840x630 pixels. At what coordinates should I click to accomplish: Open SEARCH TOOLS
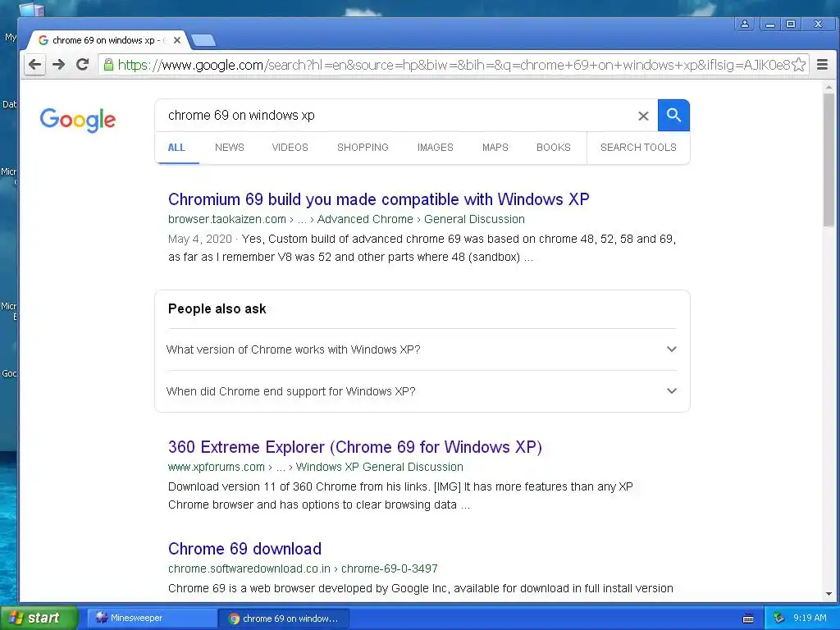pyautogui.click(x=638, y=148)
